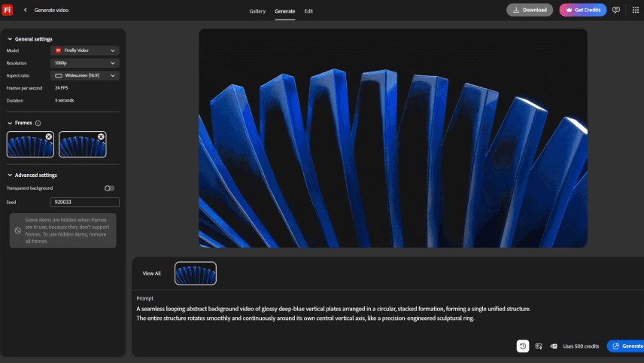Click the enhance prompt text icon
The image size is (644, 363).
[539, 346]
